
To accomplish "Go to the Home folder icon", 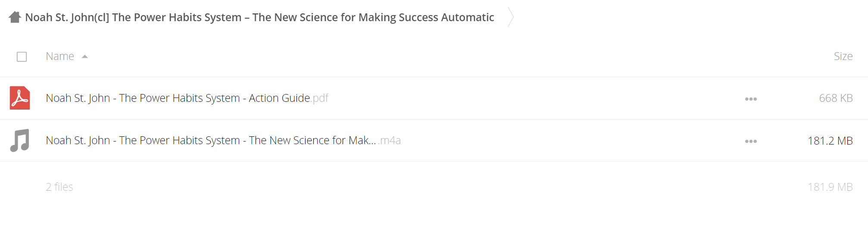I will (15, 17).
